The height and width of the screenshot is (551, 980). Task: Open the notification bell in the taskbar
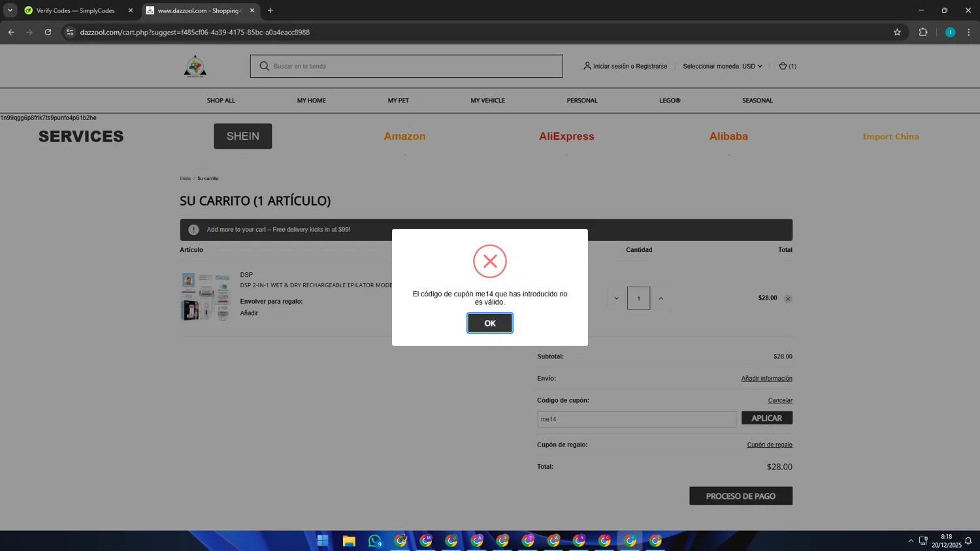(x=968, y=541)
